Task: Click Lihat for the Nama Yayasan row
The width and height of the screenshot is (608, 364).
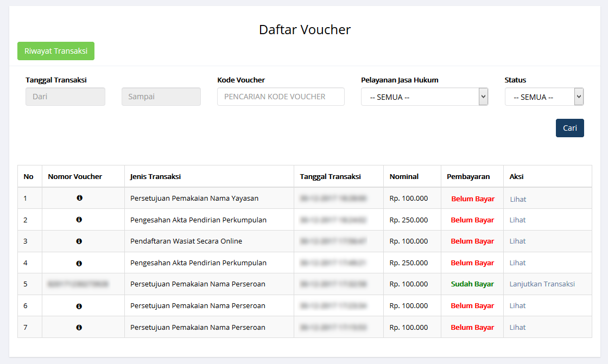Action: tap(518, 199)
